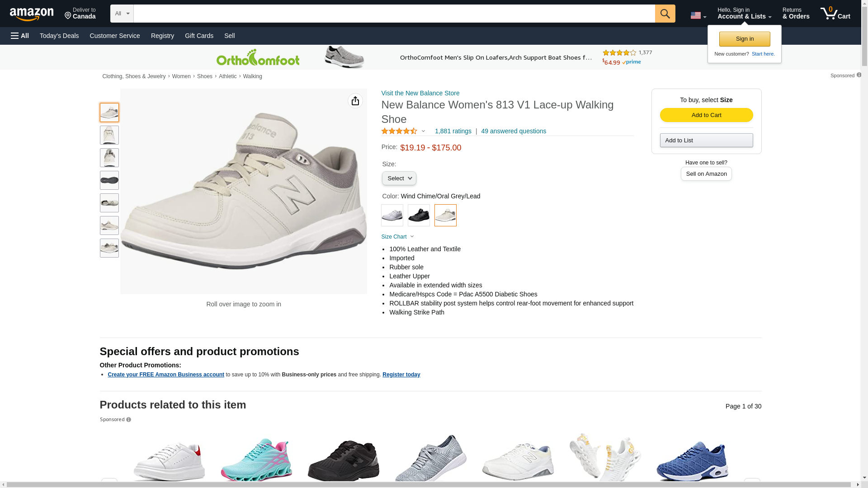The image size is (868, 488).
Task: Select the shoe sole thumbnail image
Action: pyautogui.click(x=109, y=180)
